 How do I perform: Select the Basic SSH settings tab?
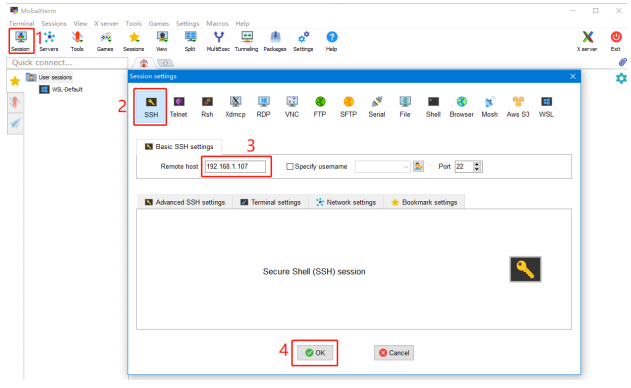click(179, 147)
